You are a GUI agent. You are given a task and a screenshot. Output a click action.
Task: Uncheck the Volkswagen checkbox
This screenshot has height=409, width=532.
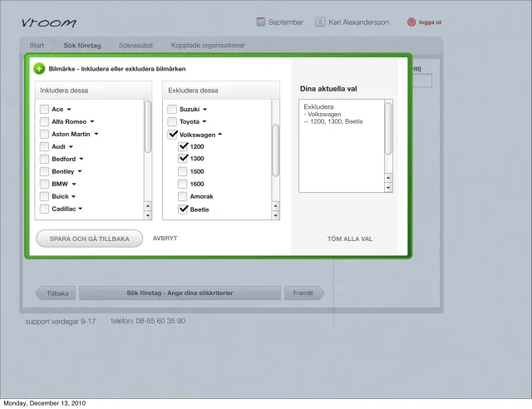(x=172, y=135)
